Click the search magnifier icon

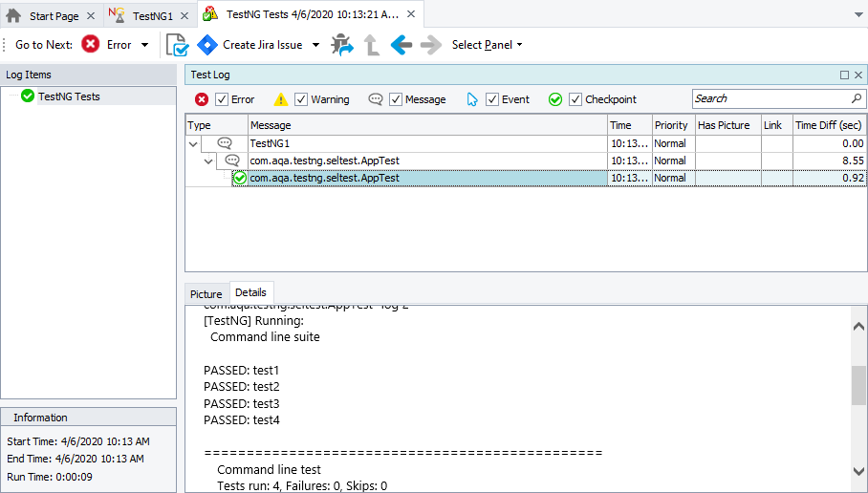coord(856,98)
